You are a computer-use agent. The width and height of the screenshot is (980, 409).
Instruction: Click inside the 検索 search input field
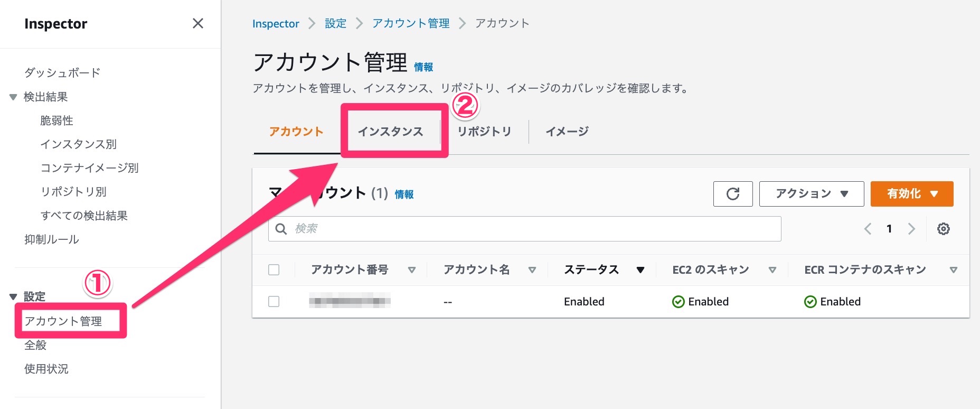[475, 228]
